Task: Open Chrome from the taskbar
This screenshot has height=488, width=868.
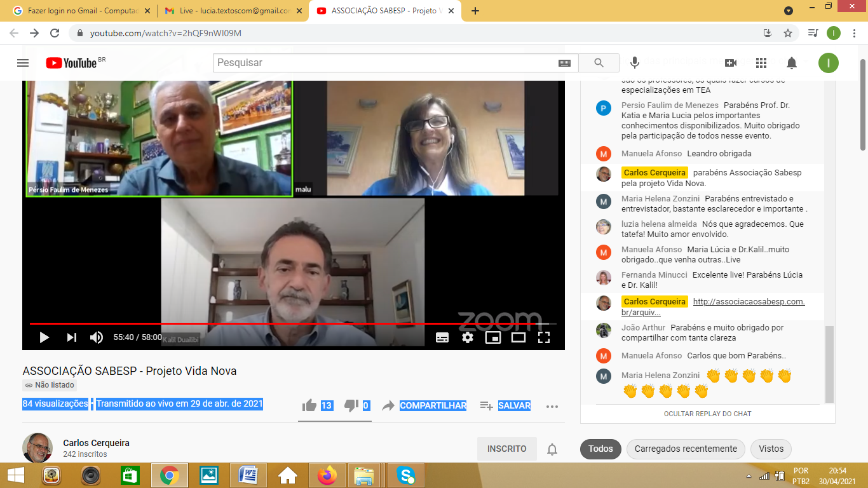Action: (169, 475)
